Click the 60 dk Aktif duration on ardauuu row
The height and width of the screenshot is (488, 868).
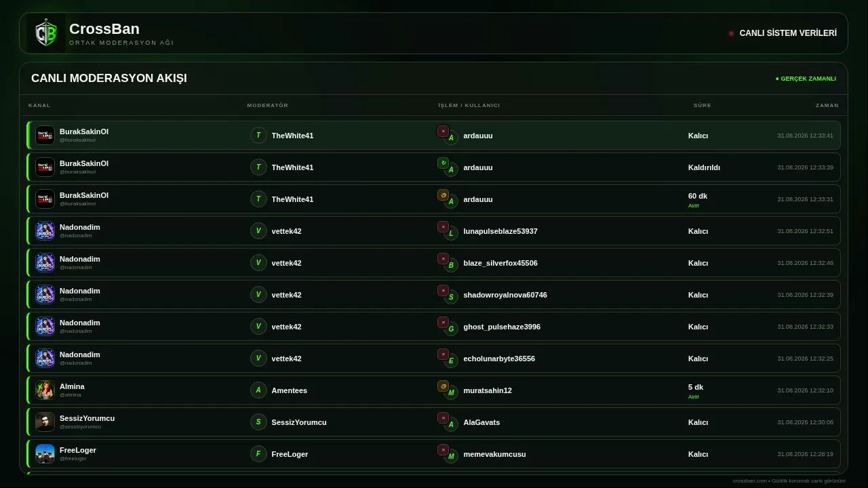pos(698,200)
